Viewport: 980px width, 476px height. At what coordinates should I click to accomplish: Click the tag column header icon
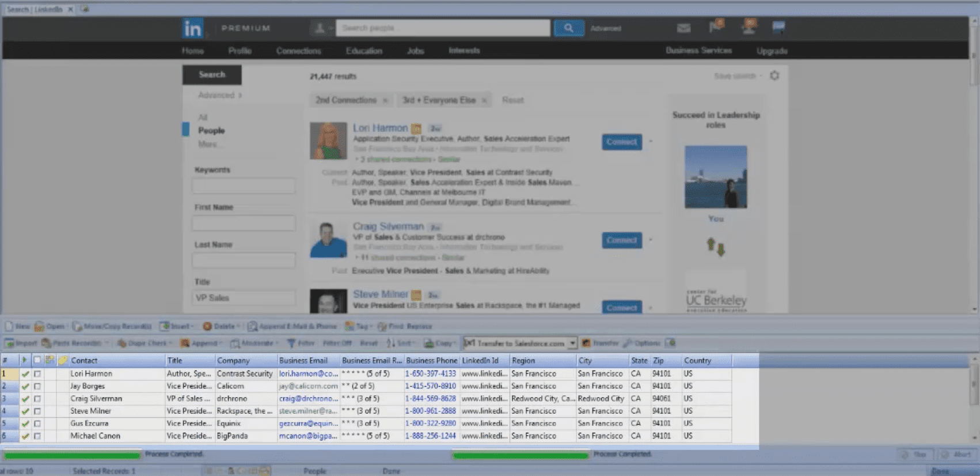pyautogui.click(x=62, y=360)
